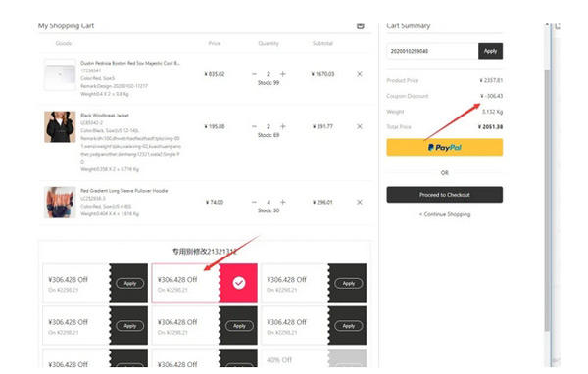Apply the middle coupon in second row

239,326
